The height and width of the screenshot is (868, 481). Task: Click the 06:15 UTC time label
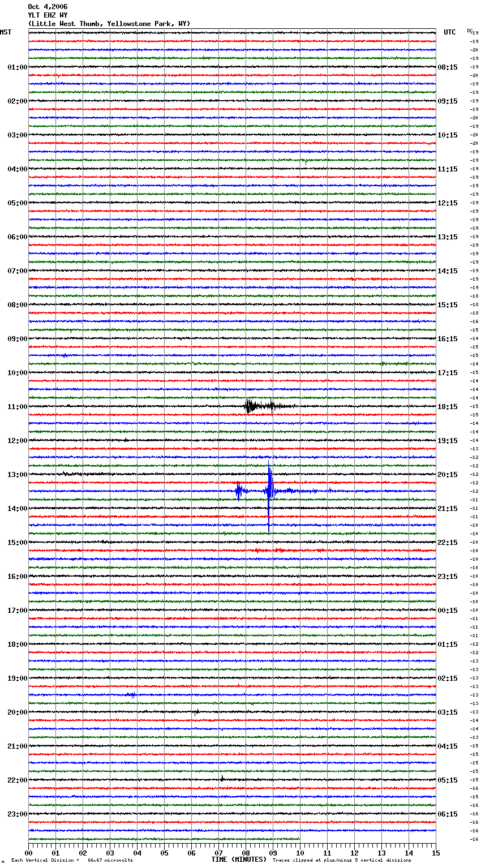pyautogui.click(x=448, y=814)
